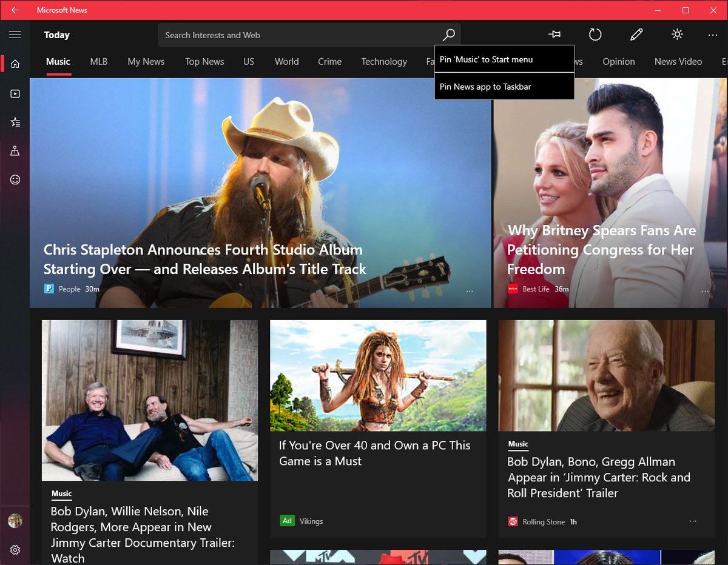728x565 pixels.
Task: Click the People source logo
Action: pos(49,289)
